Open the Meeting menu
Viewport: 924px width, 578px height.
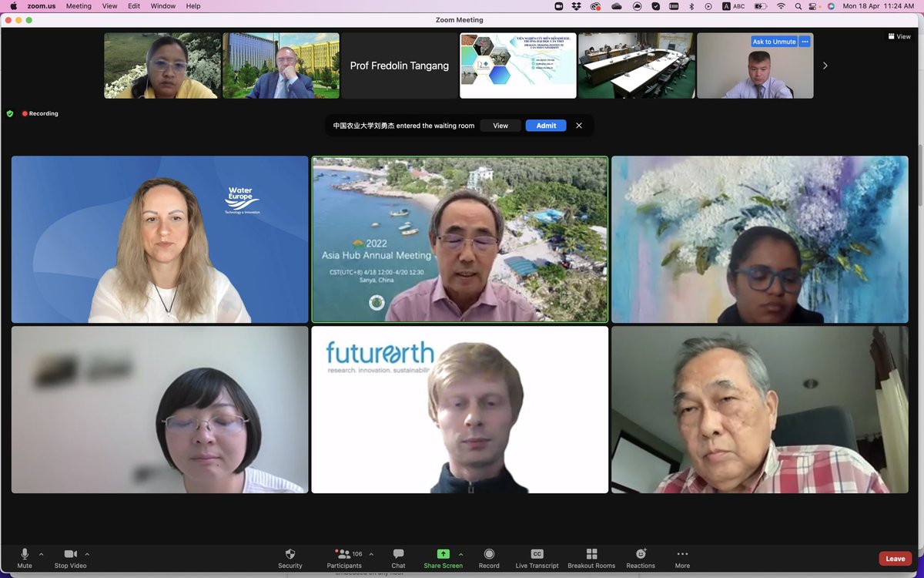pos(79,6)
